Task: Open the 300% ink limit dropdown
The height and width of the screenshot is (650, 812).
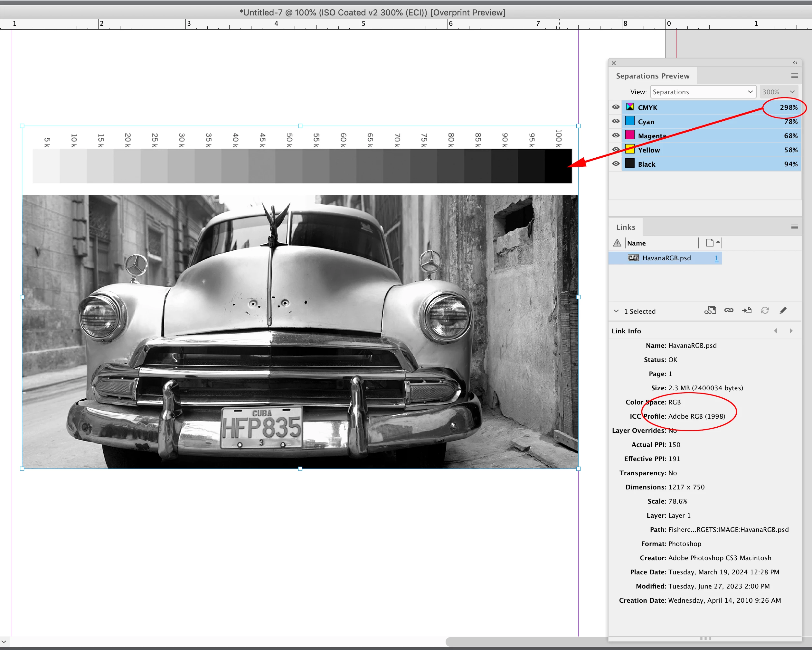Action: coord(778,92)
